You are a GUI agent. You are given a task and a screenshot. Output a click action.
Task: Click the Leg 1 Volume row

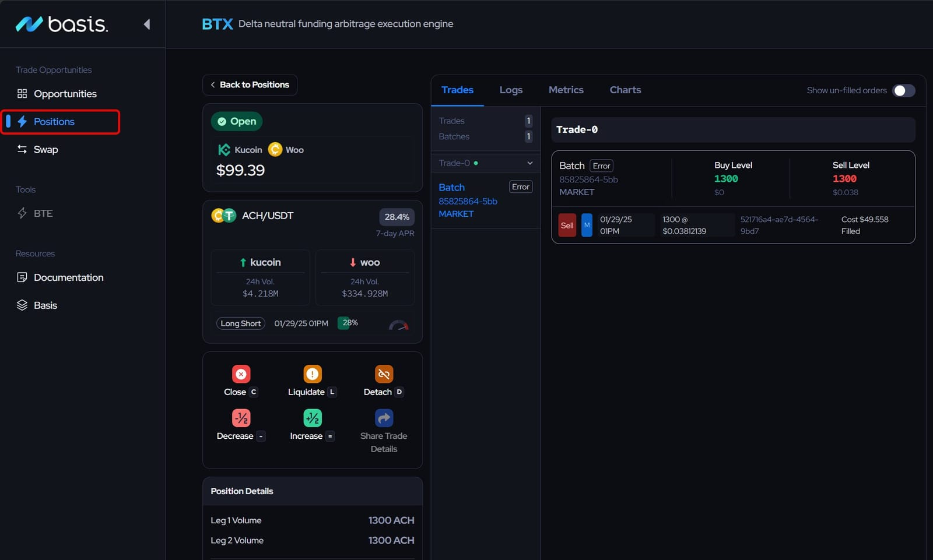click(313, 520)
